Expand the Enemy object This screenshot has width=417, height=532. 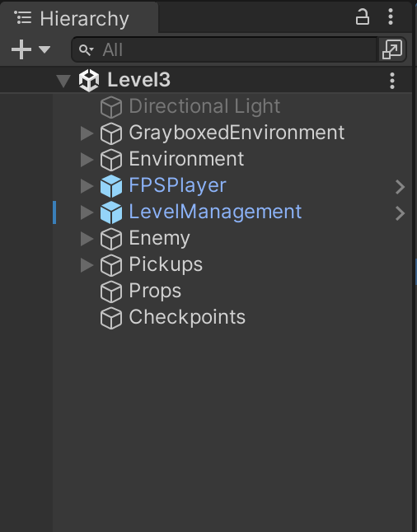tap(87, 239)
